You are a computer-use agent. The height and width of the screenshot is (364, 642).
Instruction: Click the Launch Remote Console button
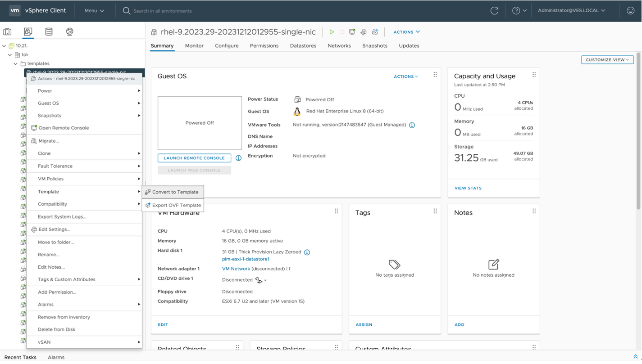194,158
